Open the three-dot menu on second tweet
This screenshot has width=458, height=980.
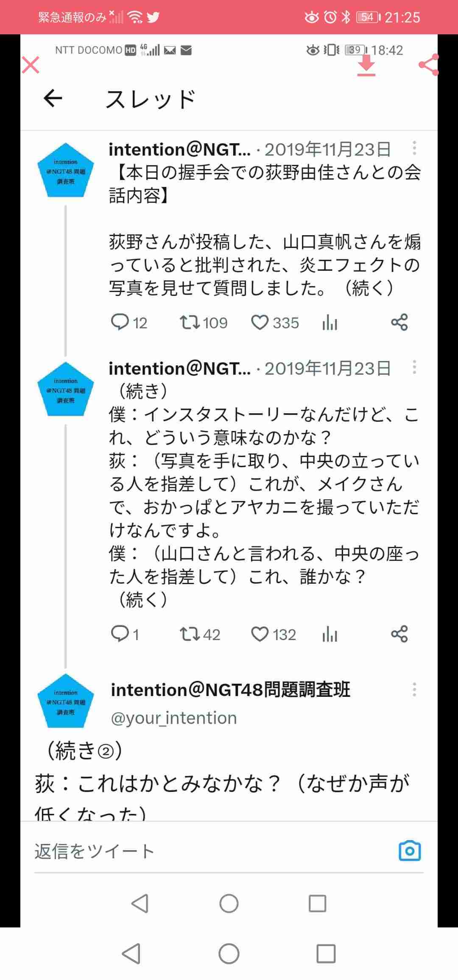[414, 367]
